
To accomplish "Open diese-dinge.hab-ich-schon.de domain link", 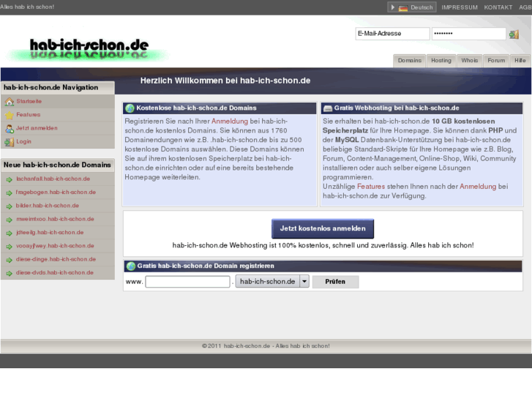I will [56, 259].
